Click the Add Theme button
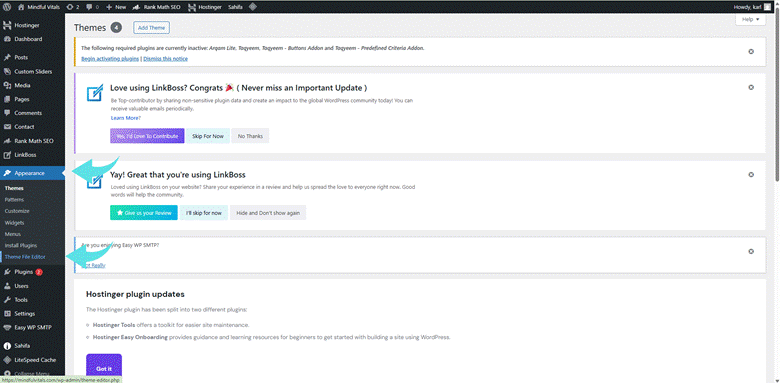780x383 pixels. pyautogui.click(x=151, y=28)
